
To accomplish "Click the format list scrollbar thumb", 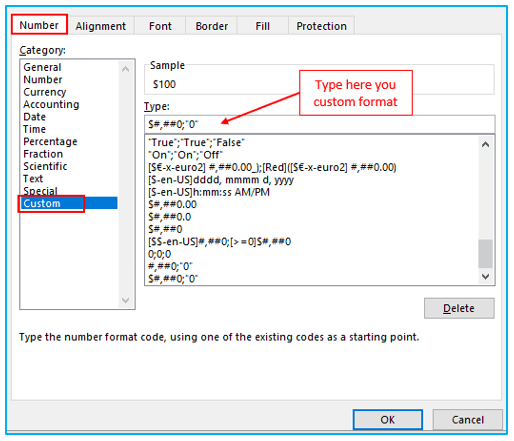I will tap(485, 253).
